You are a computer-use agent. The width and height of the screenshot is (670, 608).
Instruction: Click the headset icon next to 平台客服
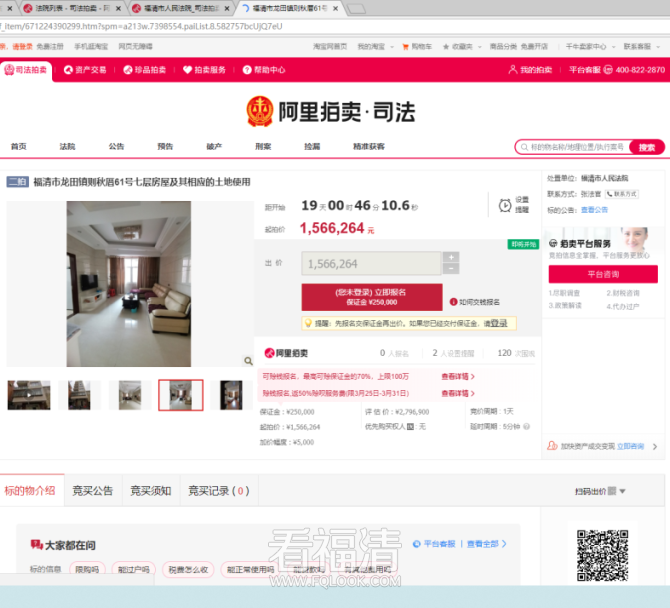pyautogui.click(x=608, y=70)
